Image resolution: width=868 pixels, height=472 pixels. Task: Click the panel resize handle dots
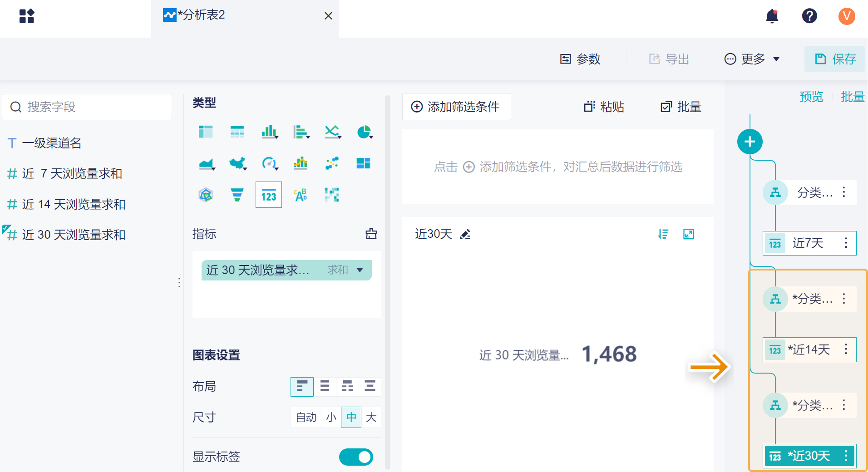[x=179, y=283]
